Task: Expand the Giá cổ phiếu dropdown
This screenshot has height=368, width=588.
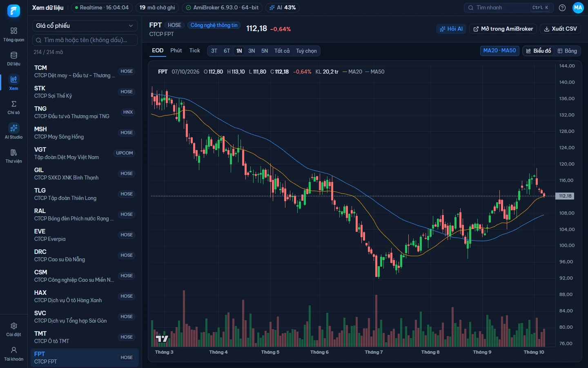Action: click(85, 26)
